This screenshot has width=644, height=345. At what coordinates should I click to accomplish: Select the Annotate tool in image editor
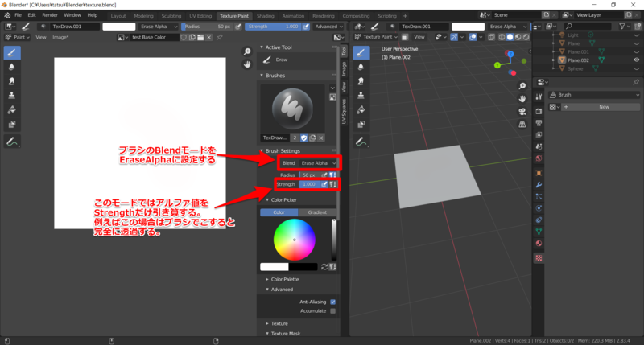coord(12,142)
